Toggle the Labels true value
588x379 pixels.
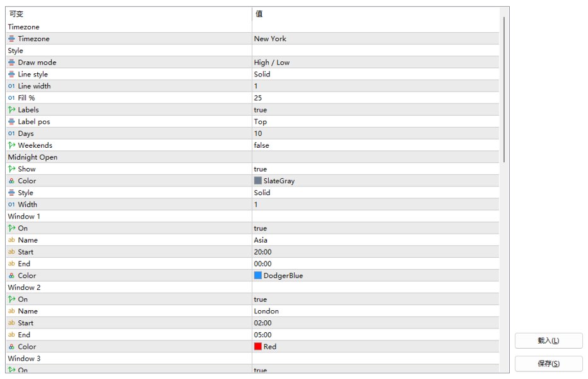[375, 110]
